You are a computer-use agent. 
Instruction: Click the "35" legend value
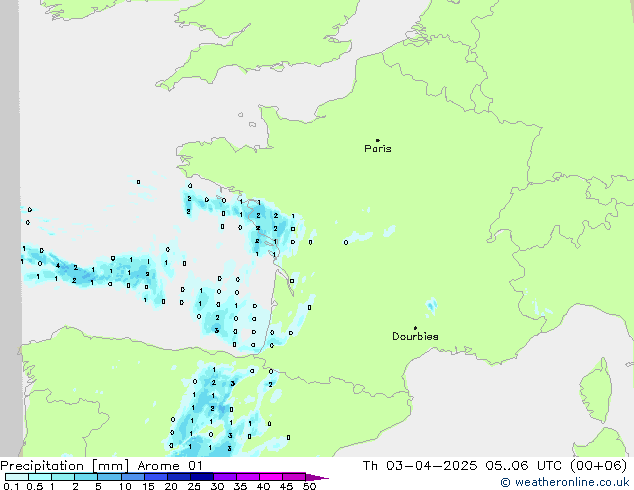[241, 486]
